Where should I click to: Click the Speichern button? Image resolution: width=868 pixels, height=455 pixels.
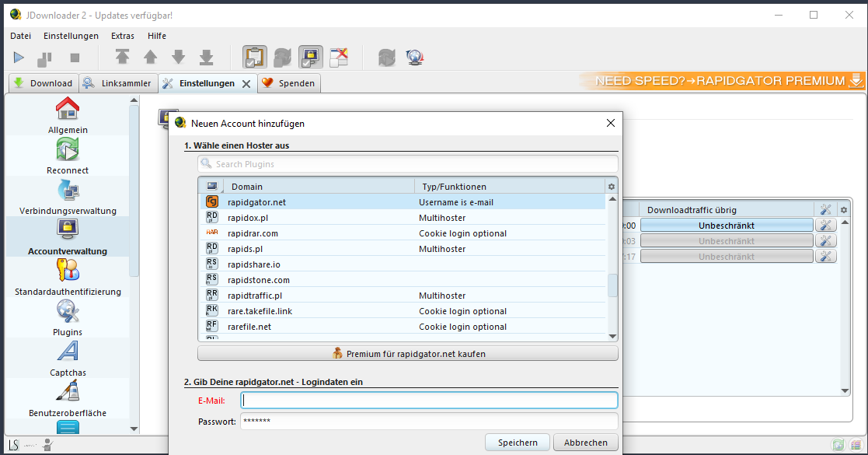coord(517,443)
